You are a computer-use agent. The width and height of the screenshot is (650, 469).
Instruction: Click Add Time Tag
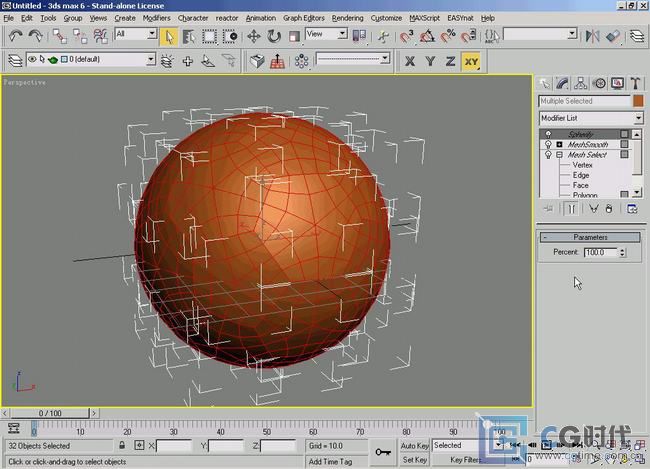coord(330,462)
